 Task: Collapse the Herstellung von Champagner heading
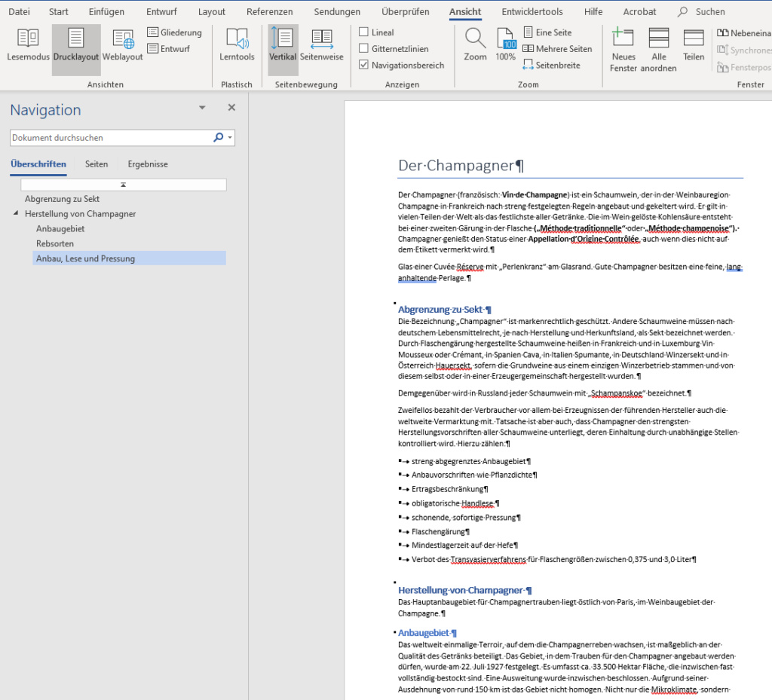click(x=17, y=214)
